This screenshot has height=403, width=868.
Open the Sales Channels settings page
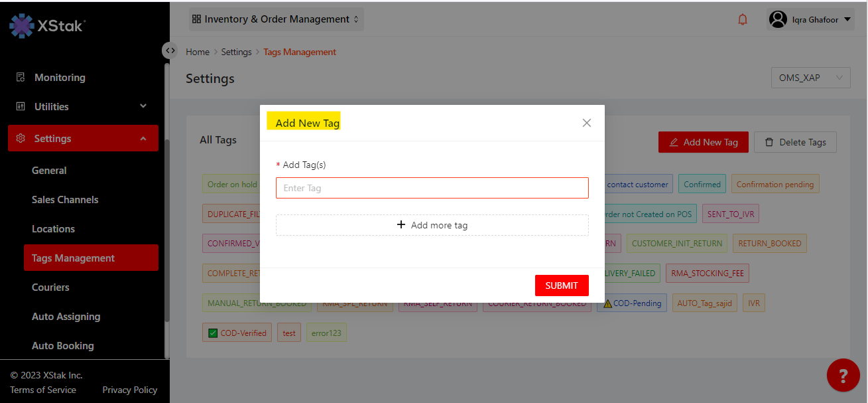click(x=65, y=200)
